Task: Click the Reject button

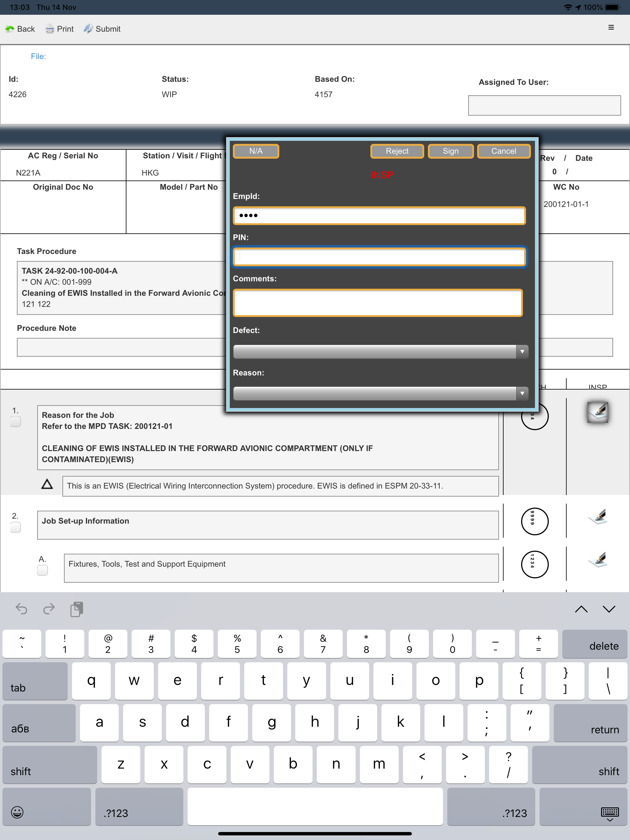Action: [397, 151]
